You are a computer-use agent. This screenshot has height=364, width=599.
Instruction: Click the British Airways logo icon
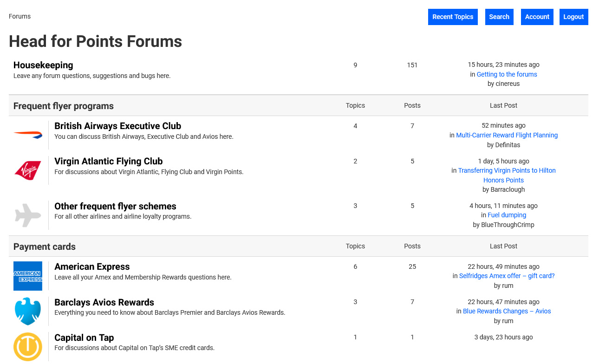click(28, 135)
